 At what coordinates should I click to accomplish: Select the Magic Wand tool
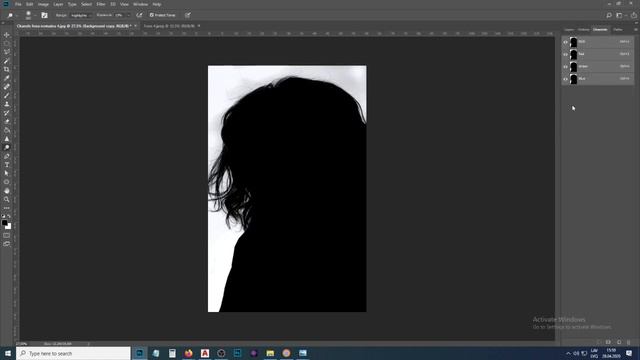click(7, 61)
